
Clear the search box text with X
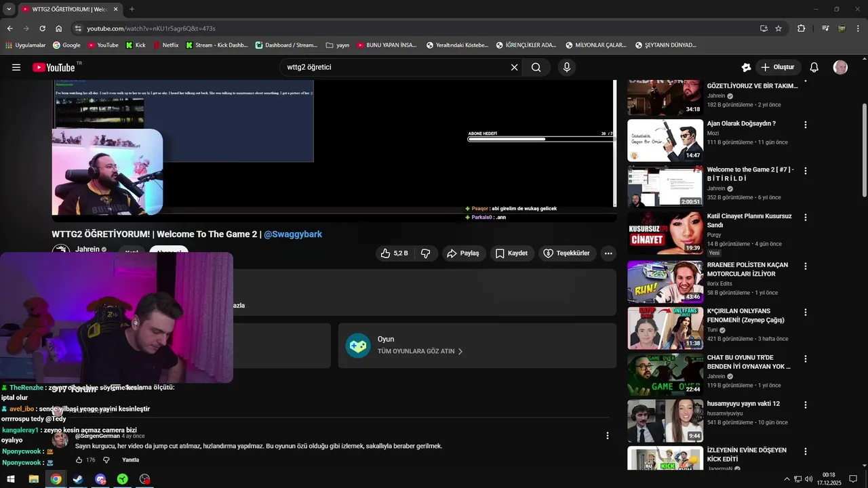pos(514,67)
